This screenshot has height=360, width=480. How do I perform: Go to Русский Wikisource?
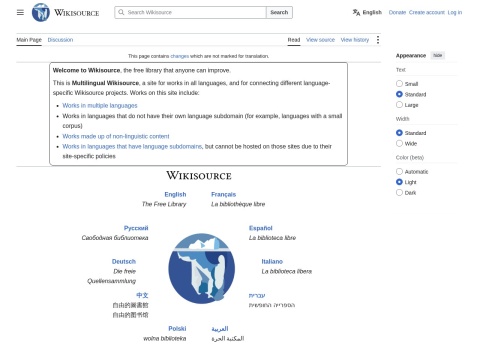pos(136,228)
